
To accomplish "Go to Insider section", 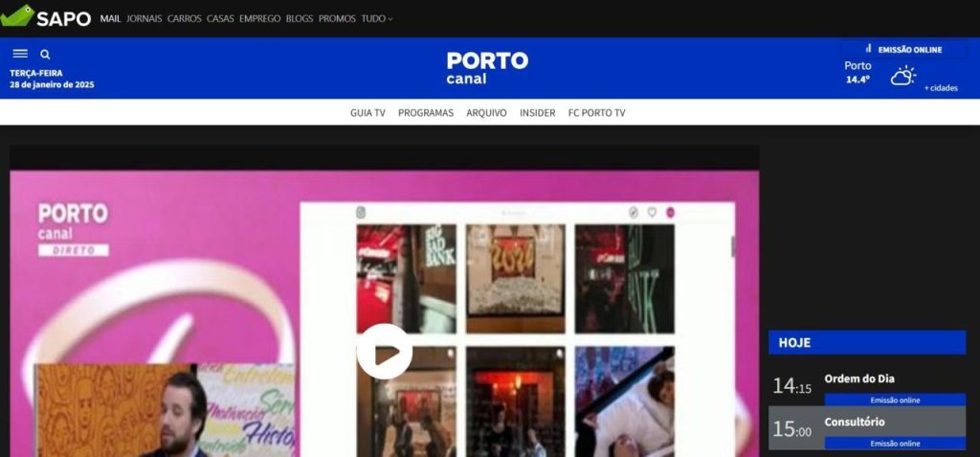I will pos(538,113).
